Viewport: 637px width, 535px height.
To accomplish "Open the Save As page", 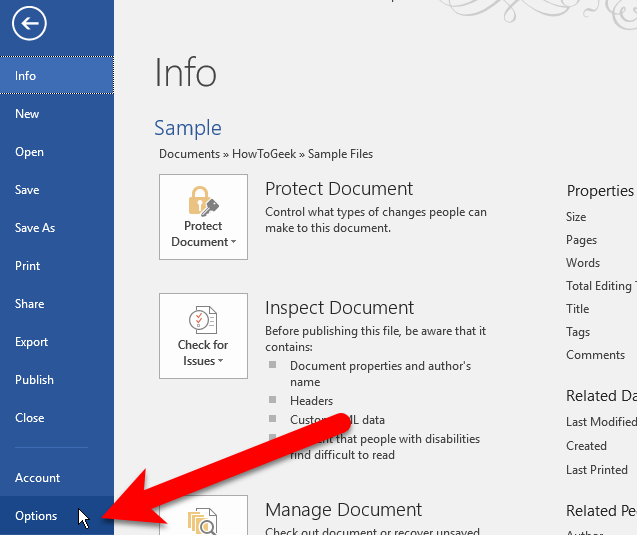I will [x=35, y=228].
